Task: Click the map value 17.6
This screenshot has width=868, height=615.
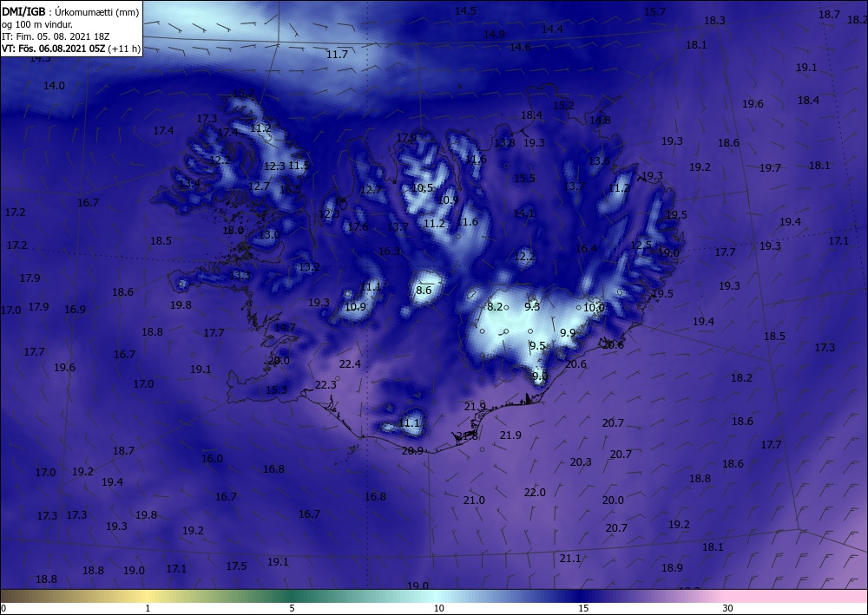Action: (x=358, y=227)
